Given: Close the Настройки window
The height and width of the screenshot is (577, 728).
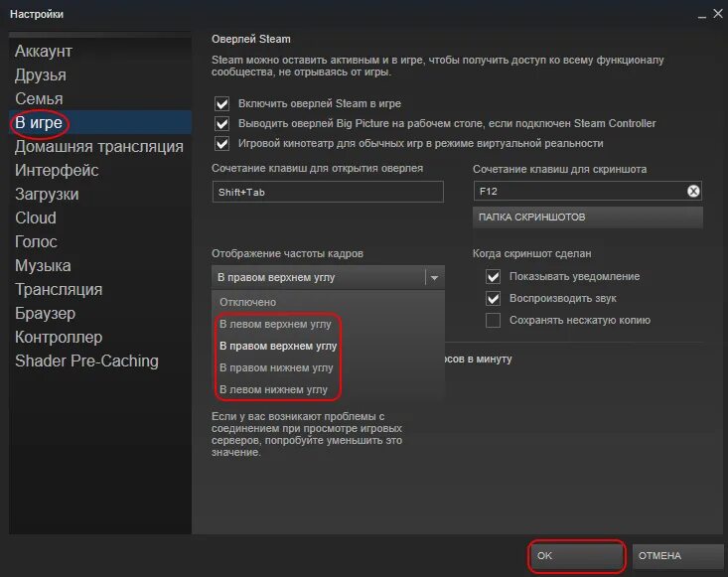Looking at the screenshot, I should click(x=718, y=14).
